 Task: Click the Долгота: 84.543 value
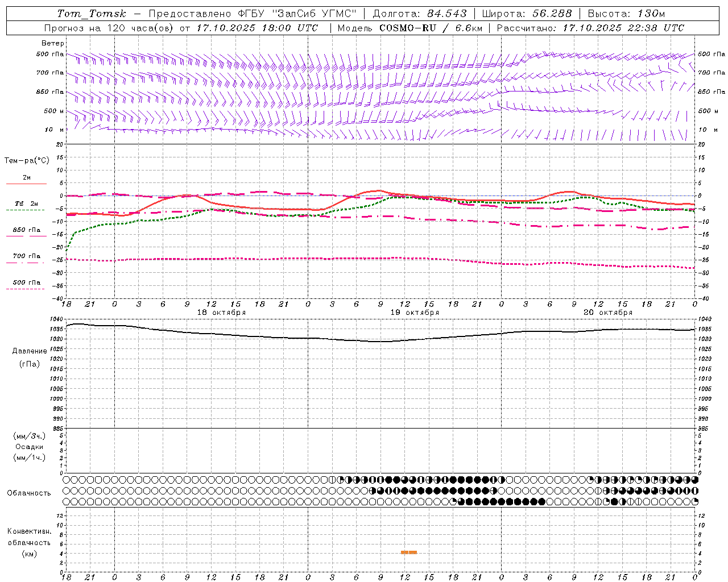(420, 14)
